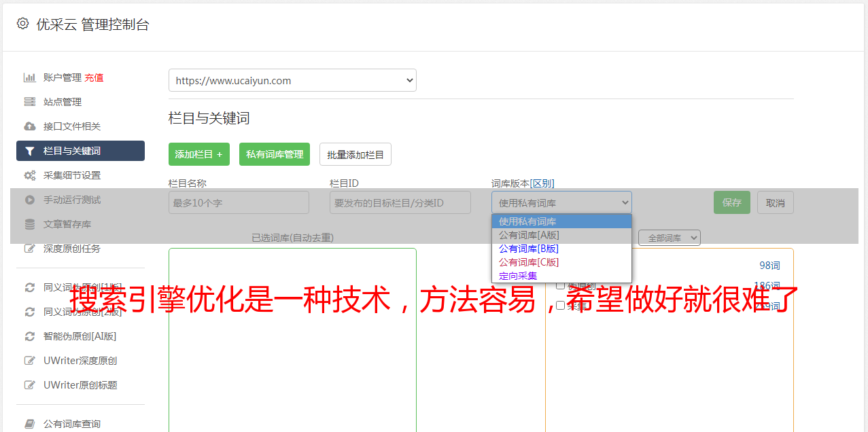
Task: Click the 栏目与关键词 page heading
Action: 209,118
